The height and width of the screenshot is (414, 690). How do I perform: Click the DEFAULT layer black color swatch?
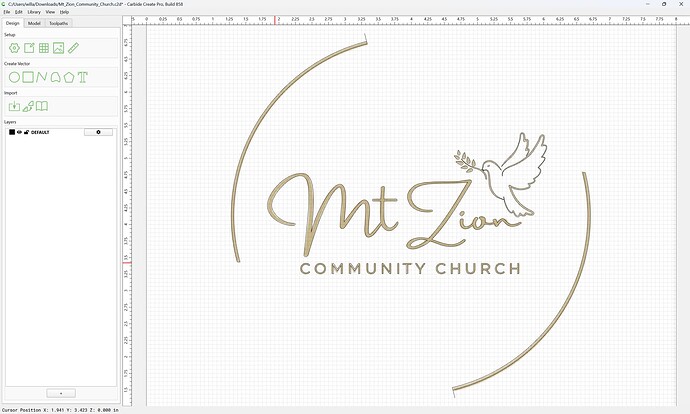pos(12,132)
